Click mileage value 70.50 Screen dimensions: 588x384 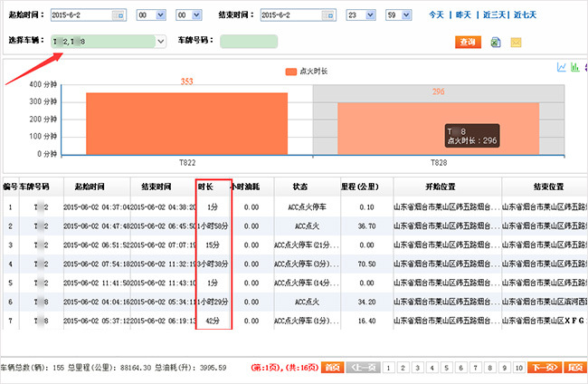366,264
